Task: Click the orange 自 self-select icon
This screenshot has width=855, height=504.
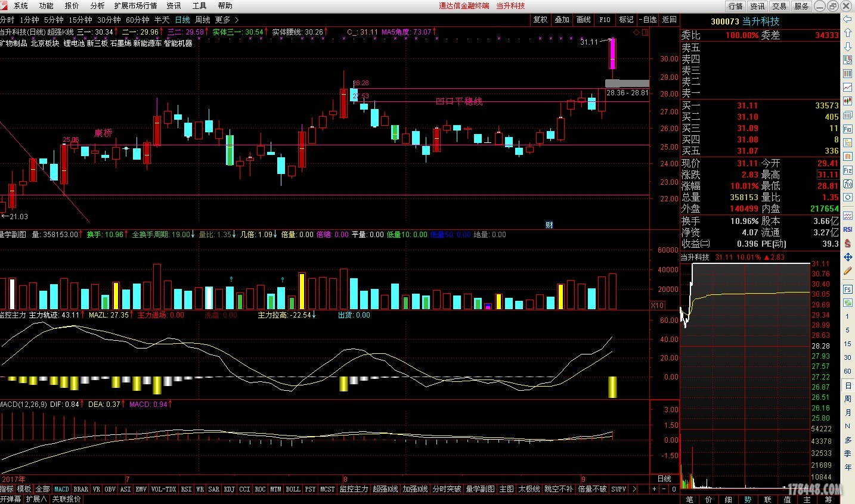Action: coord(847,156)
